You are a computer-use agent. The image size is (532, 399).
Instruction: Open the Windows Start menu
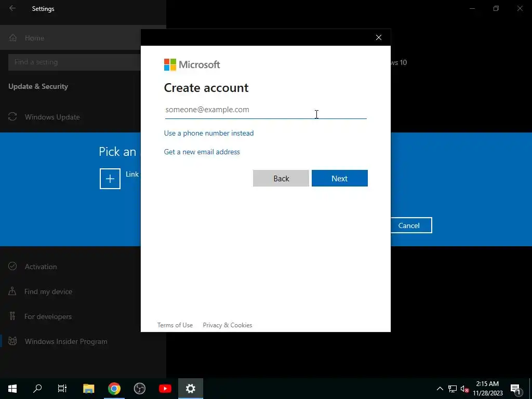pos(12,389)
